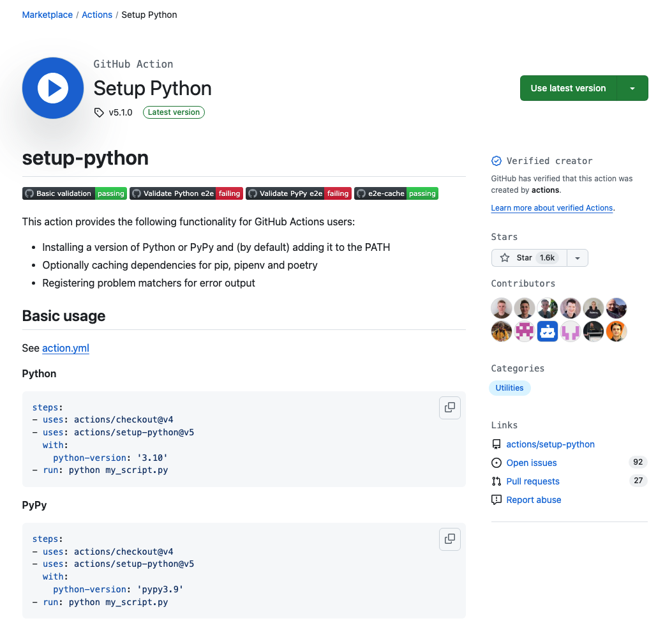
Task: Open the last contributor avatar in top row
Action: click(x=616, y=308)
